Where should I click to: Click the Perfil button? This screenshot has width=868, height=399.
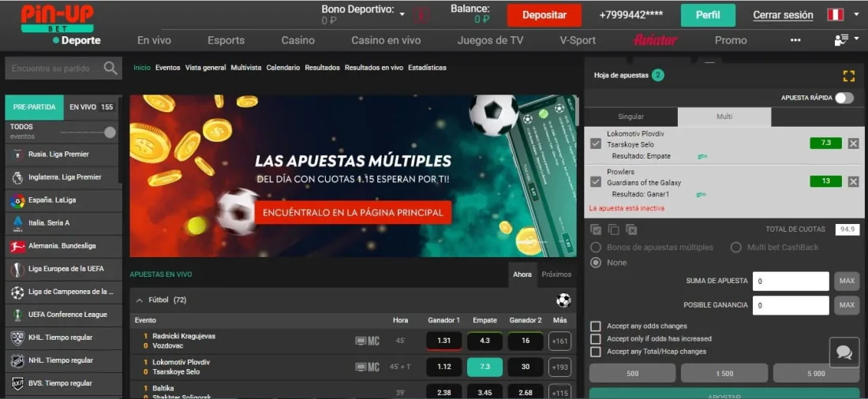coord(708,16)
